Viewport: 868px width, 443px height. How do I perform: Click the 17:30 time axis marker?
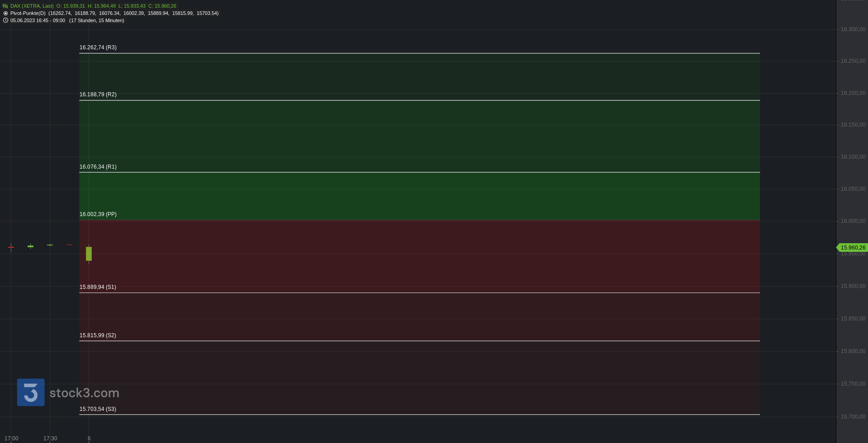[x=50, y=438]
